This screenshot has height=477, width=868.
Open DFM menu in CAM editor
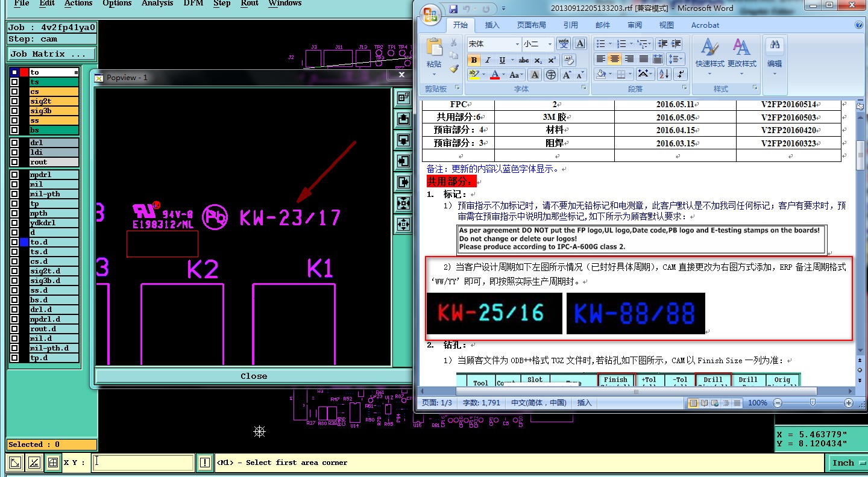(193, 4)
